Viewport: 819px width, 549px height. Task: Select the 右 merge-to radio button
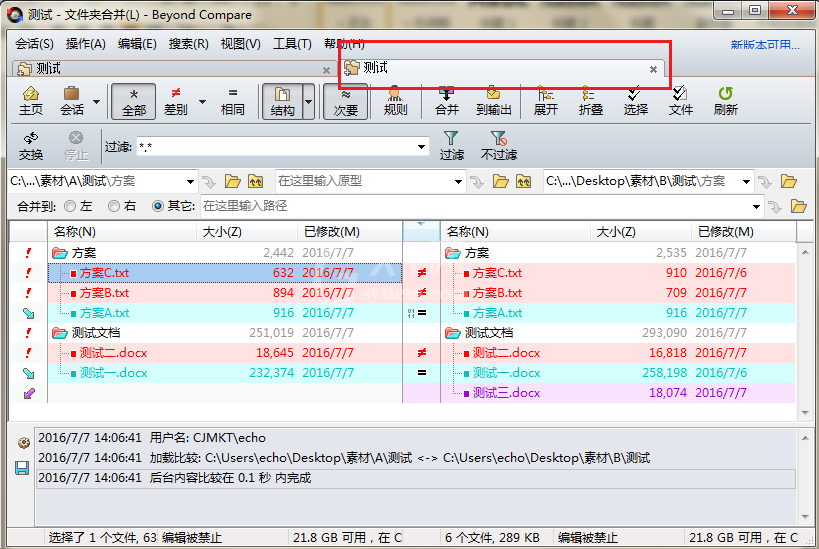tap(114, 206)
